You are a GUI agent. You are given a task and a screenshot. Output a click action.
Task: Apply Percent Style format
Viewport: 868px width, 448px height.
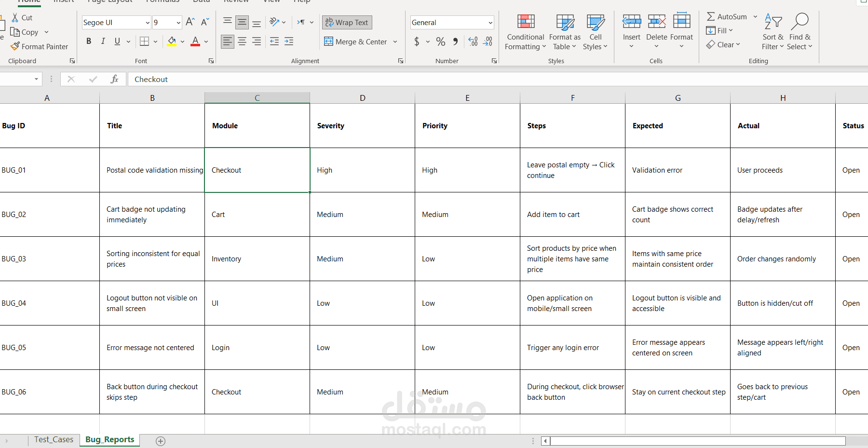tap(441, 41)
